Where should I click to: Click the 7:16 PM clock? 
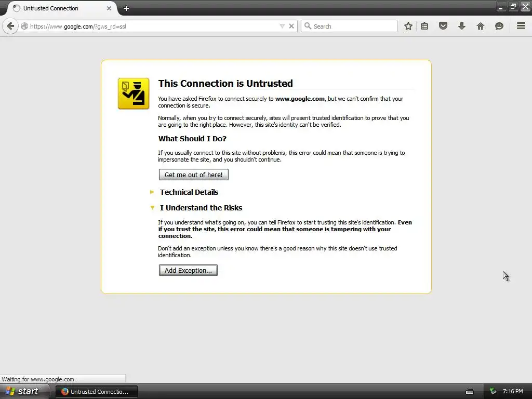click(x=513, y=391)
